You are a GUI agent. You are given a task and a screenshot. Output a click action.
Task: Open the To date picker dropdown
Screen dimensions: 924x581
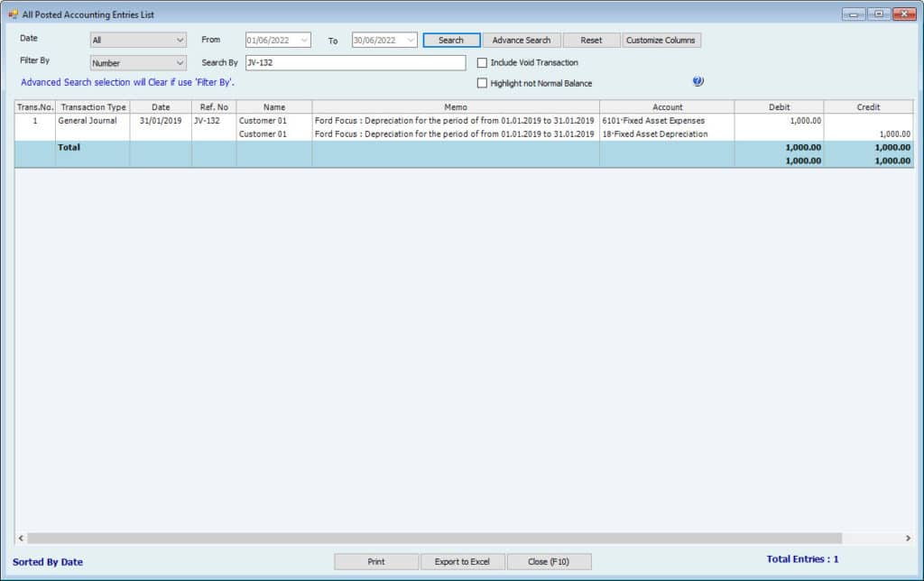(411, 41)
